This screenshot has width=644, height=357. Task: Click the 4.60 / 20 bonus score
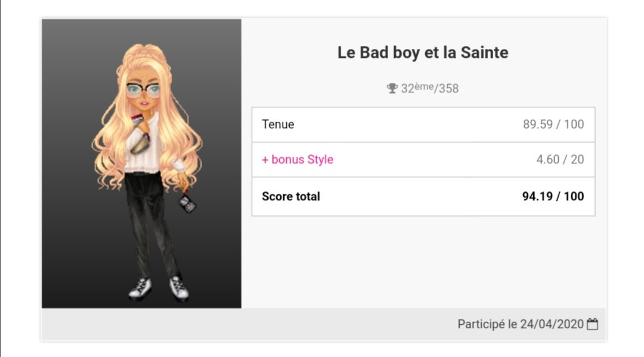click(x=560, y=160)
